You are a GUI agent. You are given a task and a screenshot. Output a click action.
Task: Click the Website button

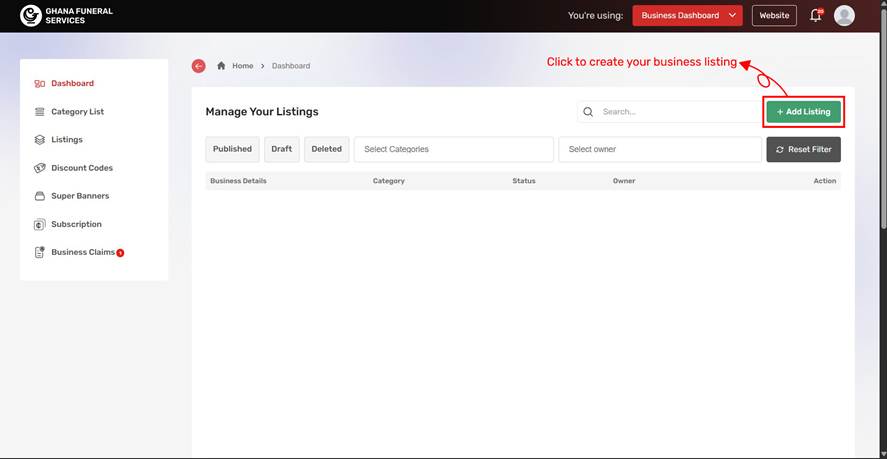tap(774, 16)
